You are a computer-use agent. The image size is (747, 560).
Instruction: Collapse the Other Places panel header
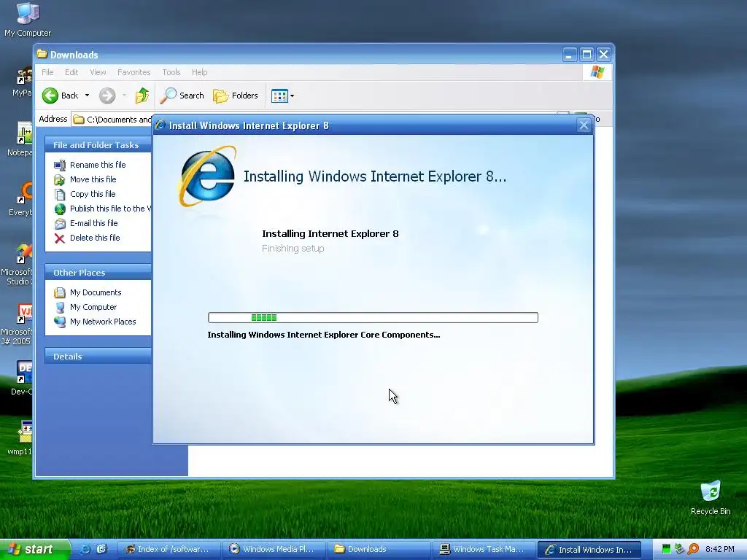pos(98,273)
